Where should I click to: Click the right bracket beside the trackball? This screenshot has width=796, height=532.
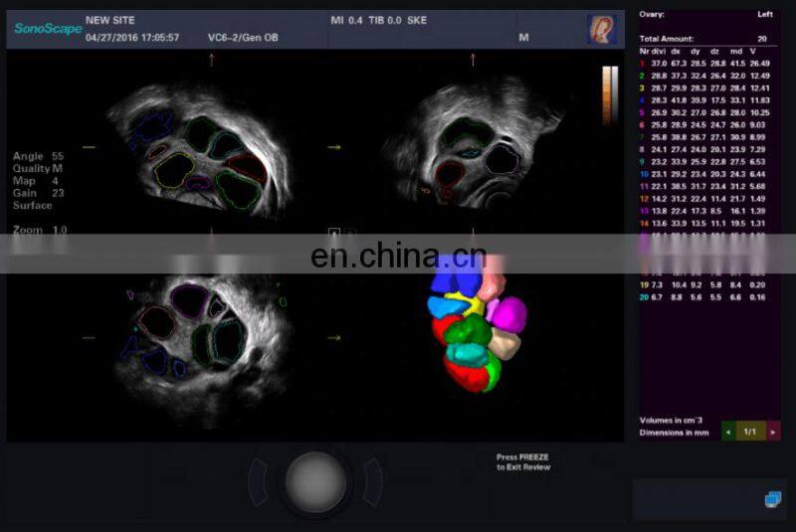point(373,481)
